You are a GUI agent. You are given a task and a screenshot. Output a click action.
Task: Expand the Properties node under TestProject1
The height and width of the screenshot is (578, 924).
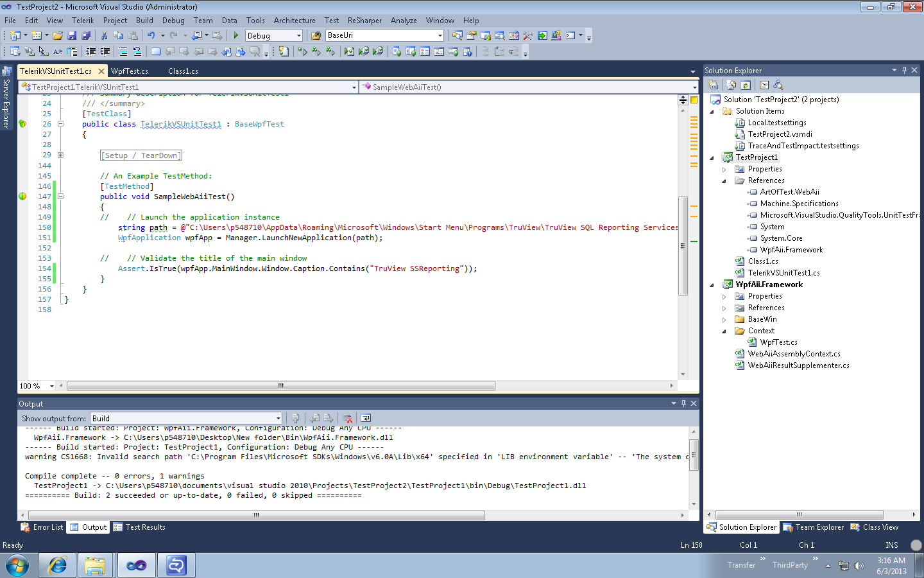pos(724,170)
